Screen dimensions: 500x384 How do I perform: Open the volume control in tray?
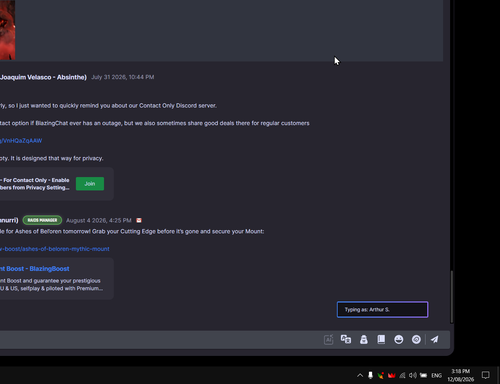coord(413,375)
